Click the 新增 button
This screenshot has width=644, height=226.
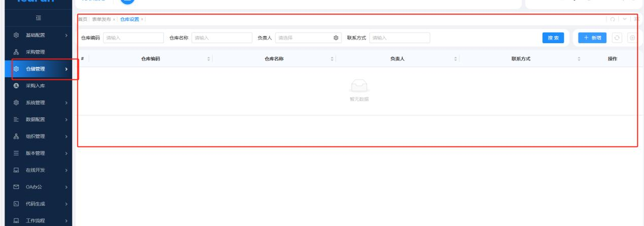[x=592, y=38]
